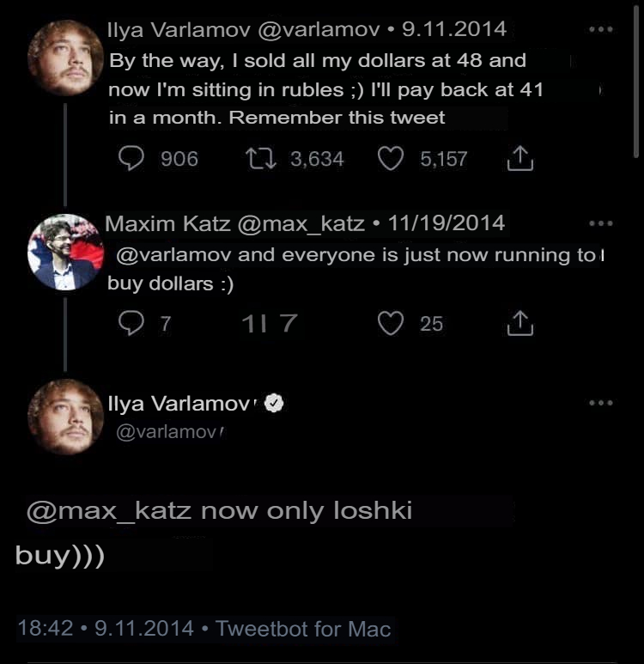Open the Tweetbot for Mac source link
This screenshot has height=664, width=644.
(x=303, y=628)
